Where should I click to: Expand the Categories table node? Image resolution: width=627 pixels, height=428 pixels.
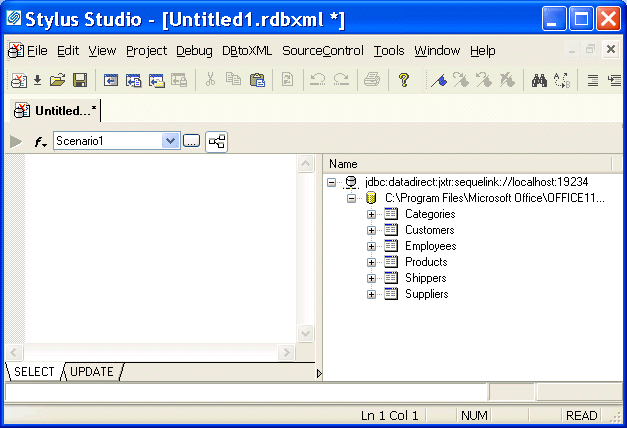click(x=371, y=214)
